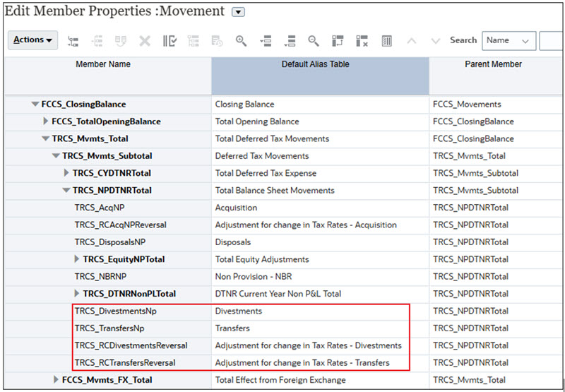Collapse the FCCS_ClosingBalance node

point(35,105)
